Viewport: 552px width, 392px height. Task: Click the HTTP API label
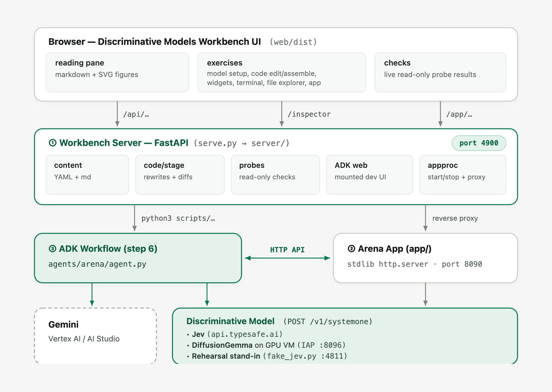click(x=287, y=250)
